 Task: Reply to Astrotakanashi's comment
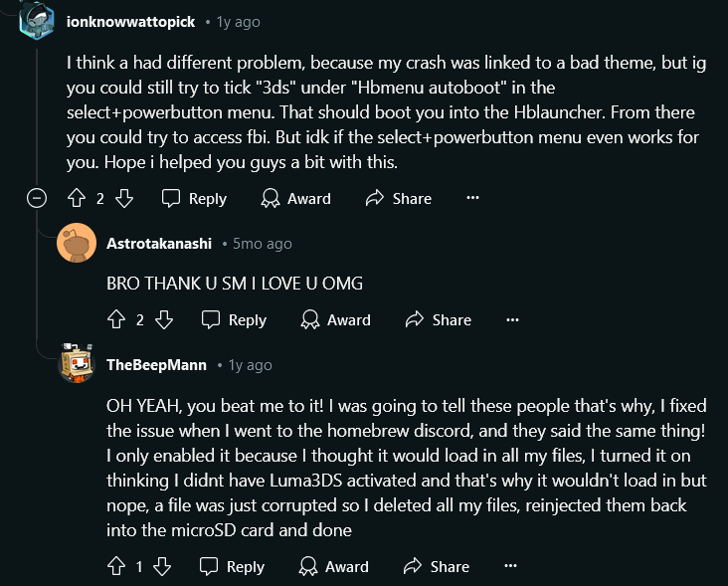click(234, 319)
